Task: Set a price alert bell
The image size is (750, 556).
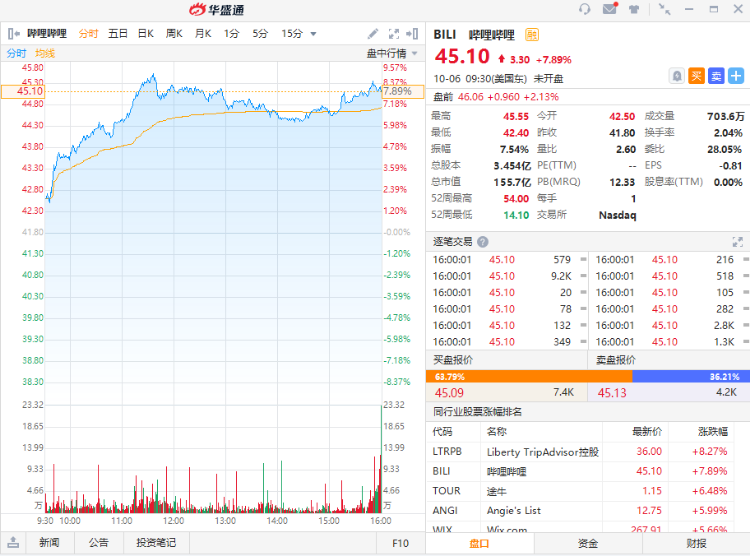Action: pyautogui.click(x=676, y=76)
